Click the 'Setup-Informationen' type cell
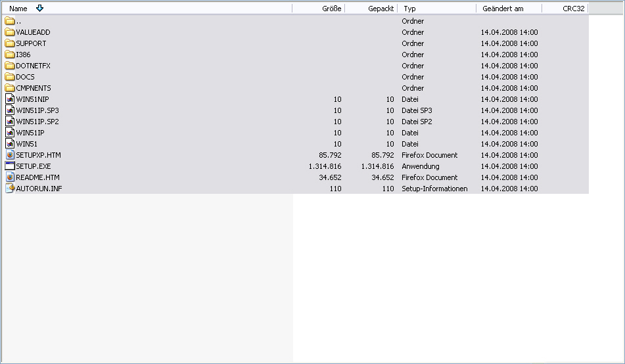The width and height of the screenshot is (625, 364). 434,189
